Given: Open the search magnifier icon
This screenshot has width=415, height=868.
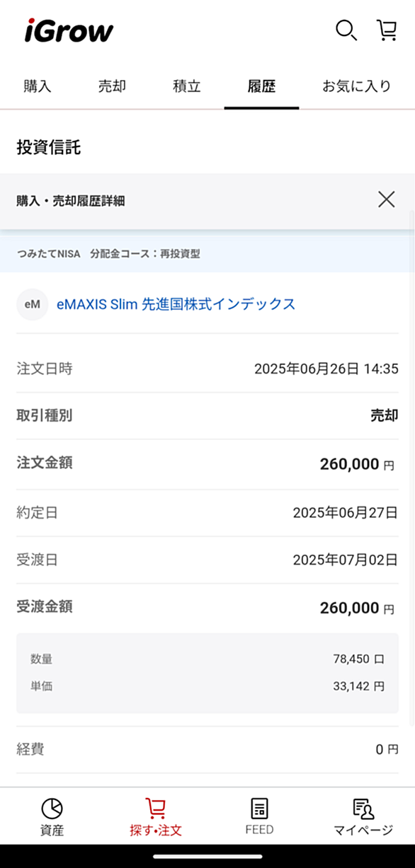Looking at the screenshot, I should click(346, 30).
